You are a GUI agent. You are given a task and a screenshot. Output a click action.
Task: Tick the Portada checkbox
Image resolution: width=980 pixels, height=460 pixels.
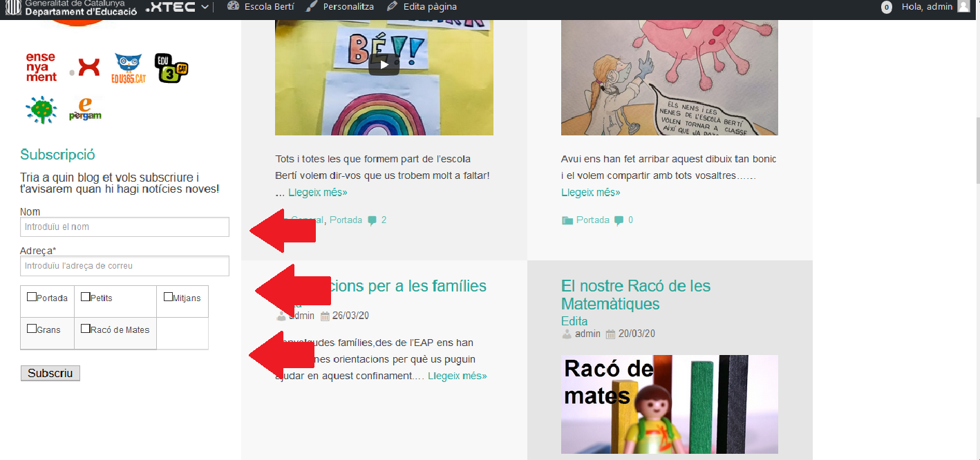(x=32, y=297)
